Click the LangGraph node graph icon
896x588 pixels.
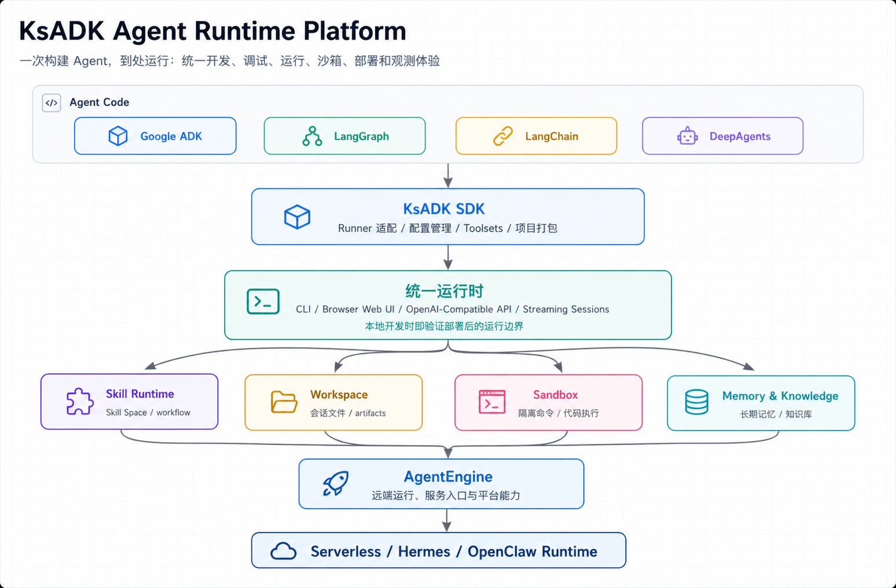312,136
